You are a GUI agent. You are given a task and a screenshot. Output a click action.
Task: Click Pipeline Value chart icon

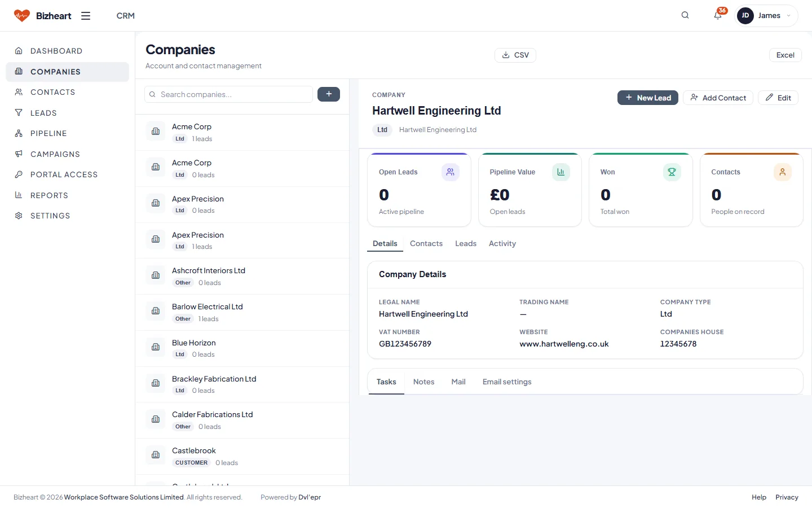[561, 172]
